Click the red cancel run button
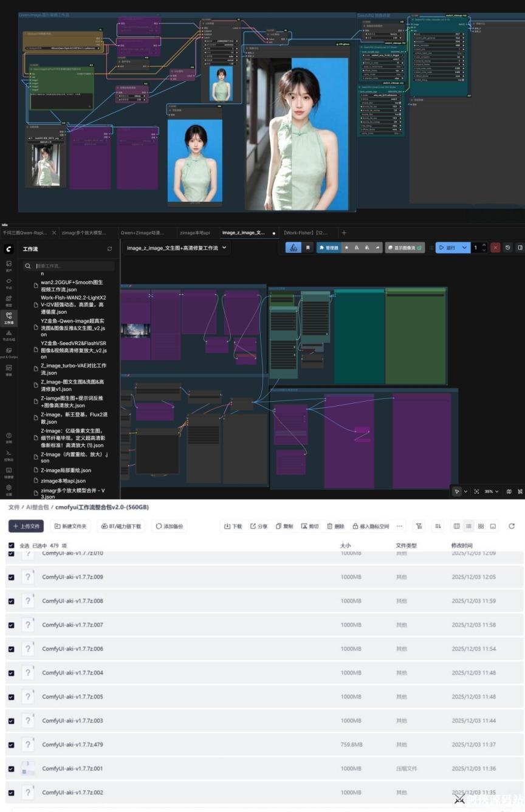Screen dimensions: 525x812 pyautogui.click(x=495, y=247)
